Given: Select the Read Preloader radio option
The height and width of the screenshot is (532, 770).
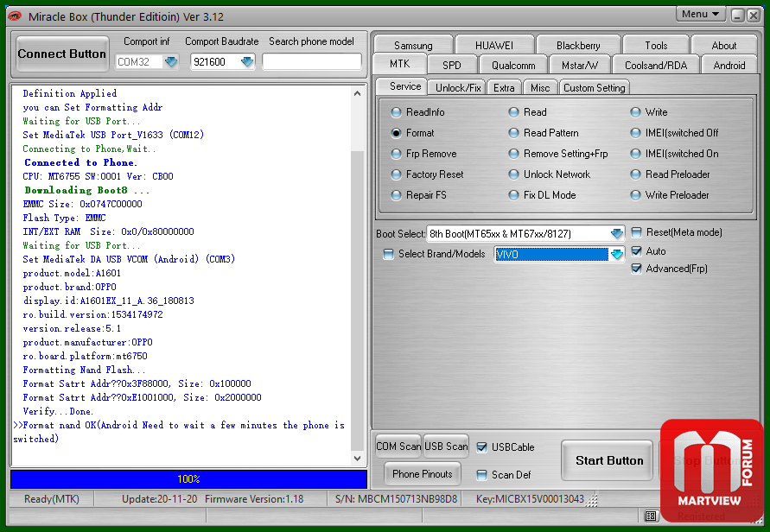Looking at the screenshot, I should (x=670, y=174).
